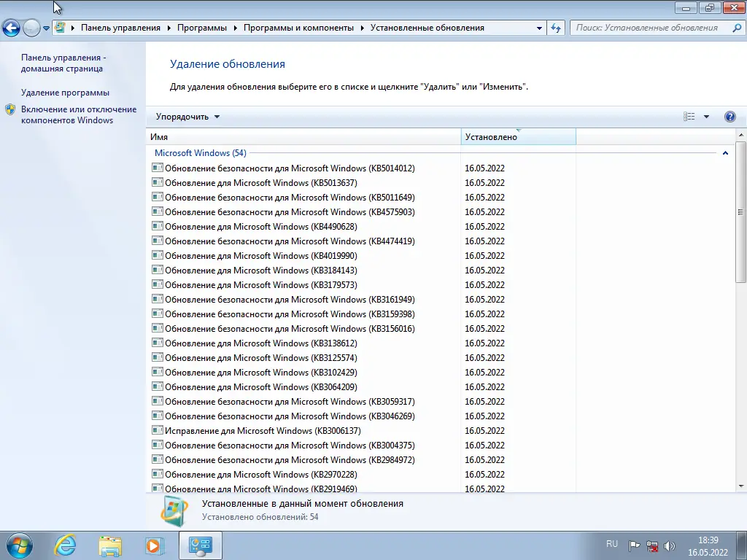
Task: Click icon of update KB3184143
Action: [158, 270]
